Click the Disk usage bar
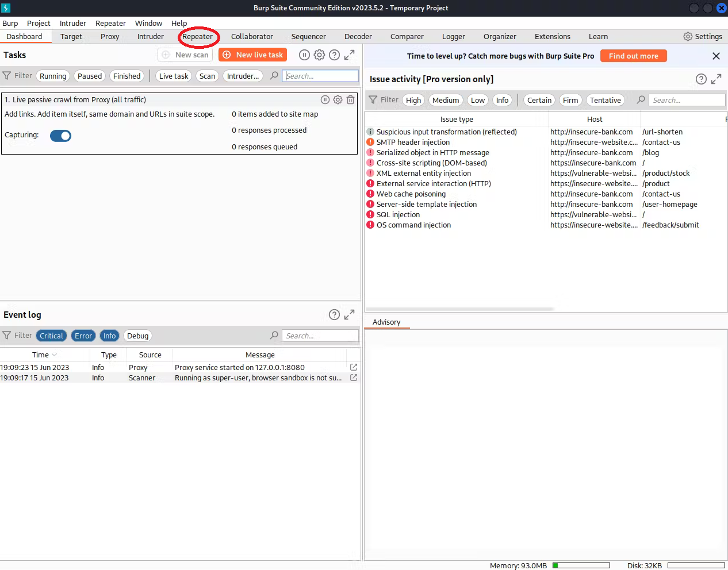 coord(696,565)
